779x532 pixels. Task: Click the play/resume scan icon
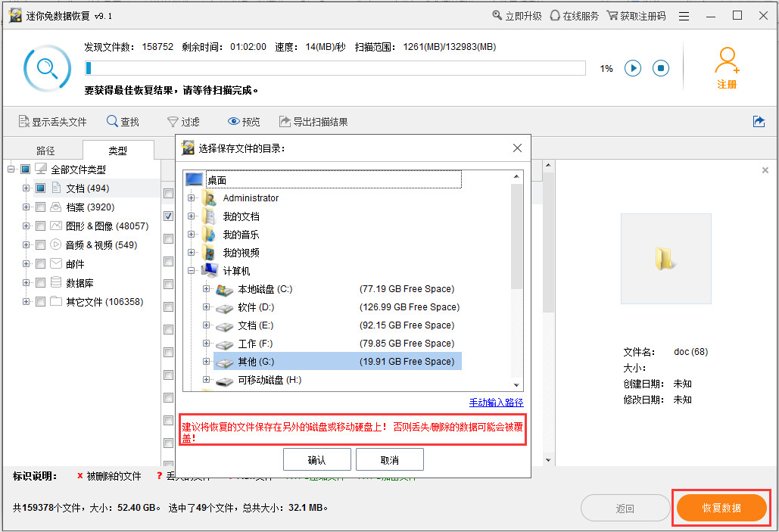(x=632, y=68)
